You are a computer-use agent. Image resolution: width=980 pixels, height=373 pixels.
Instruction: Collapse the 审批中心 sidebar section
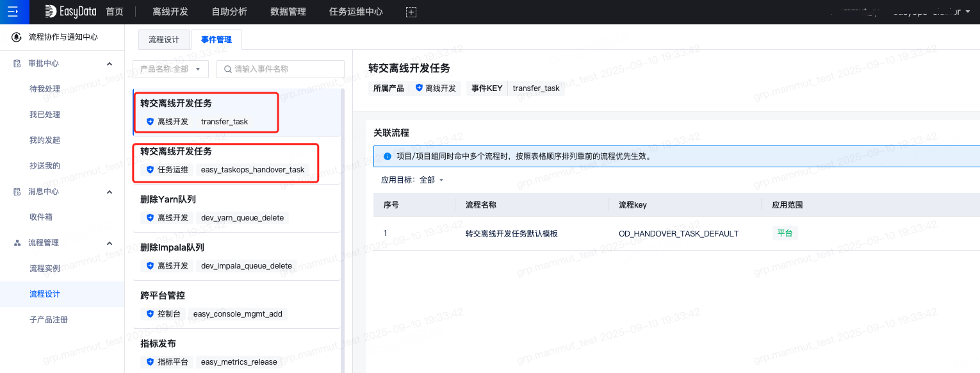point(110,63)
